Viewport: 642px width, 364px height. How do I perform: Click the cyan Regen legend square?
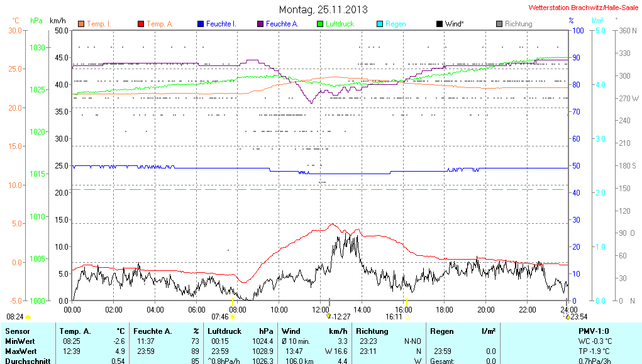379,24
